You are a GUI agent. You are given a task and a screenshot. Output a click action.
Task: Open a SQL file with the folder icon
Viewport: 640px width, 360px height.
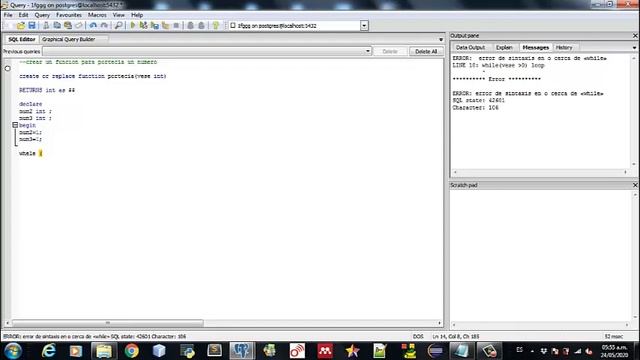point(20,26)
